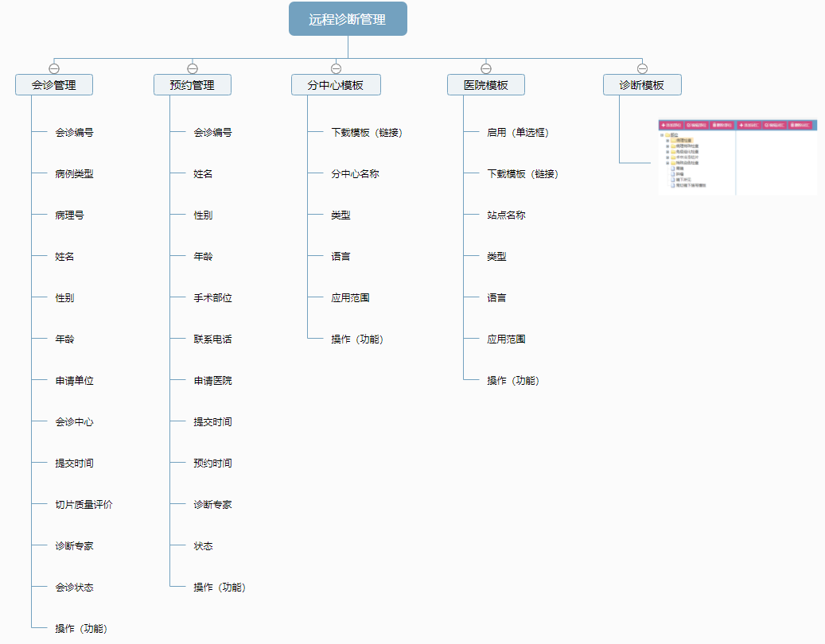The height and width of the screenshot is (644, 825).
Task: Select the 远程诊断管理 root node
Action: [x=348, y=18]
